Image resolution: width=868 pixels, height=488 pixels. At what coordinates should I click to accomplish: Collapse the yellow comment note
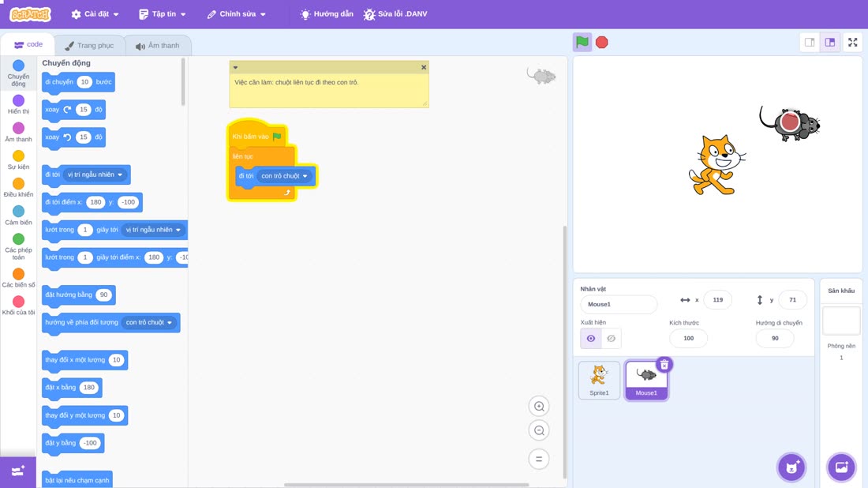[235, 68]
